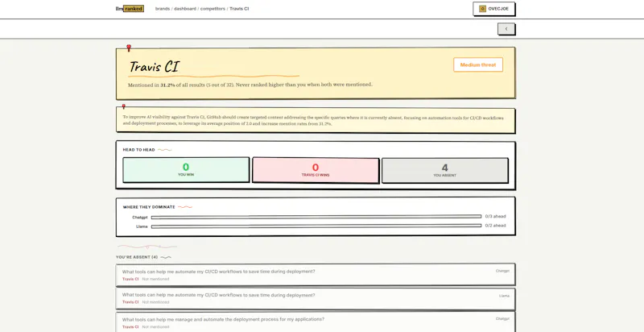Click the Chatgpt dominance progress bar
The width and height of the screenshot is (644, 332).
tap(316, 217)
